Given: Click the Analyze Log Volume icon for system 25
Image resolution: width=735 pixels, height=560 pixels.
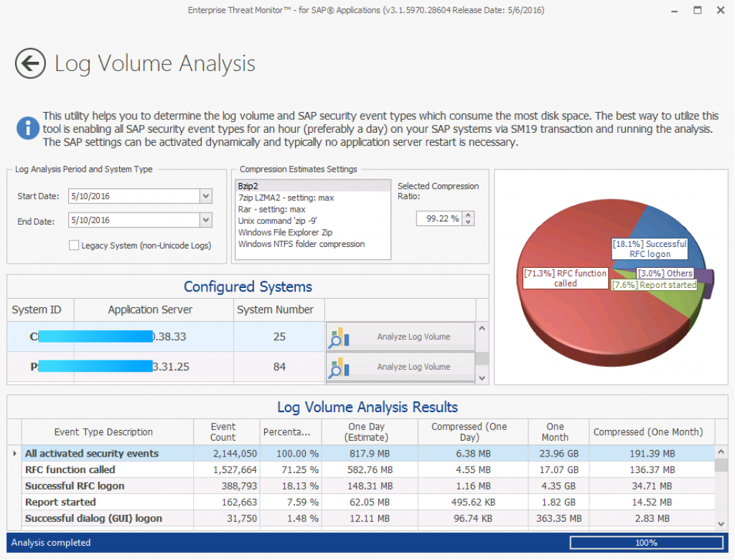Looking at the screenshot, I should pos(337,336).
